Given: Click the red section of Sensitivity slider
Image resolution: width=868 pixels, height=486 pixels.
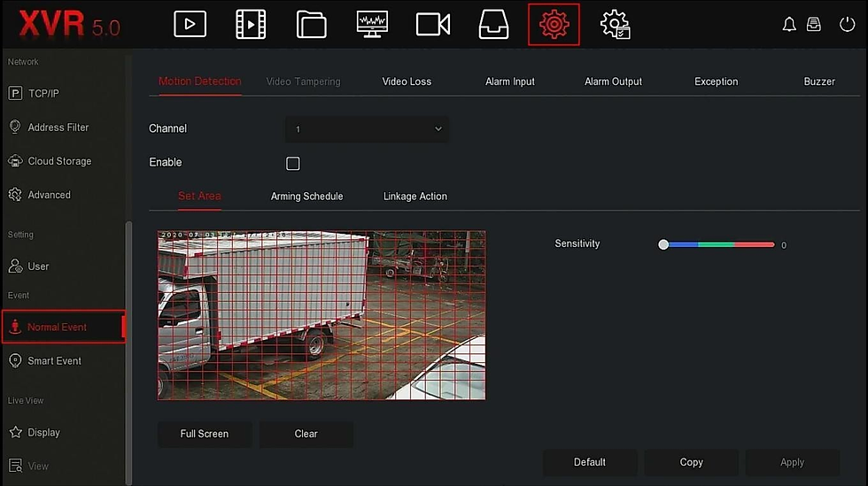Looking at the screenshot, I should (x=754, y=244).
